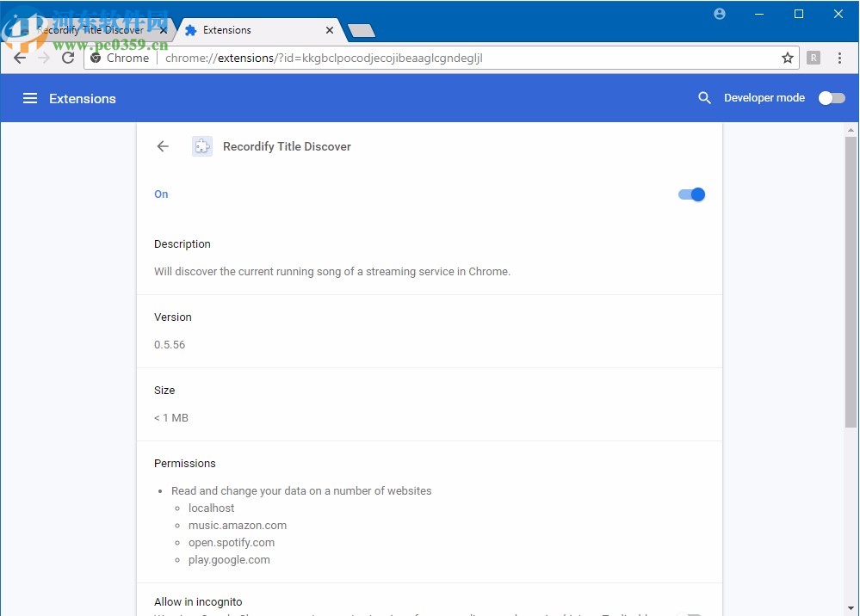Reload the current page
This screenshot has height=616, width=860.
[68, 58]
